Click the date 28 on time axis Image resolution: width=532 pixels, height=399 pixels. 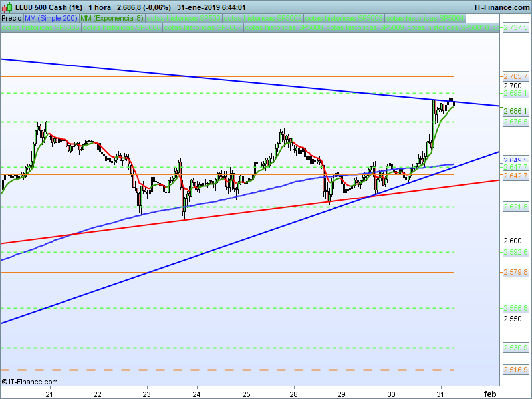point(294,394)
